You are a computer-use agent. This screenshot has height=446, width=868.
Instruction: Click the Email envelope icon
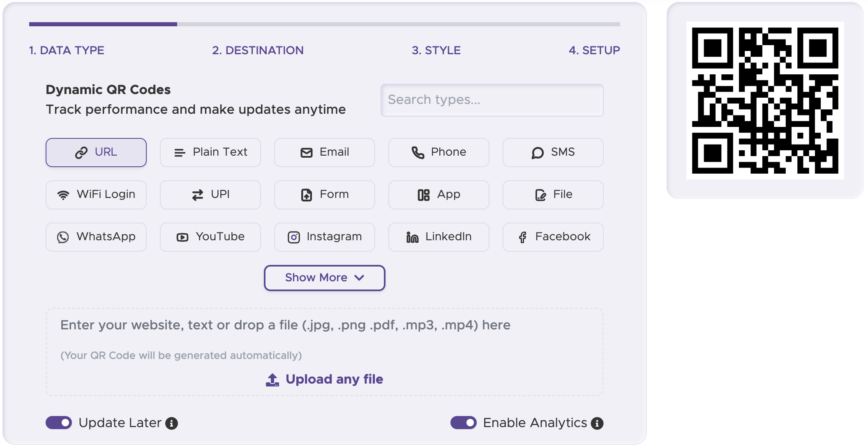(x=307, y=153)
